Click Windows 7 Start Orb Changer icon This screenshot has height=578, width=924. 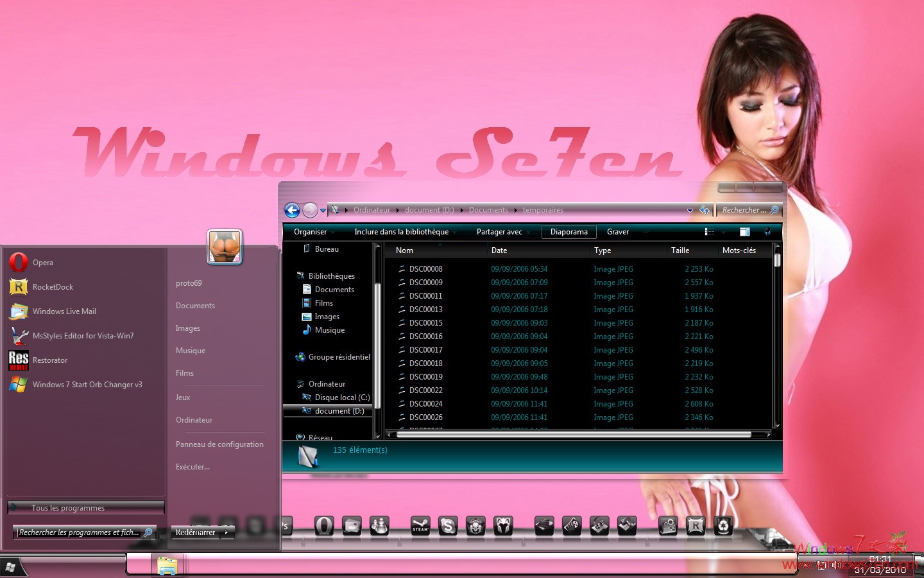18,384
